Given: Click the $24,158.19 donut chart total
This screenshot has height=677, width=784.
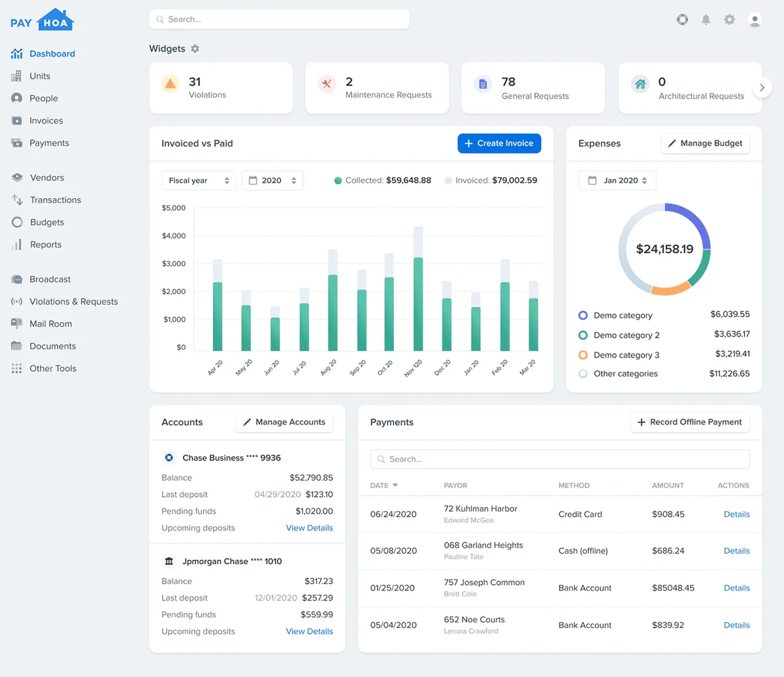Looking at the screenshot, I should [664, 249].
